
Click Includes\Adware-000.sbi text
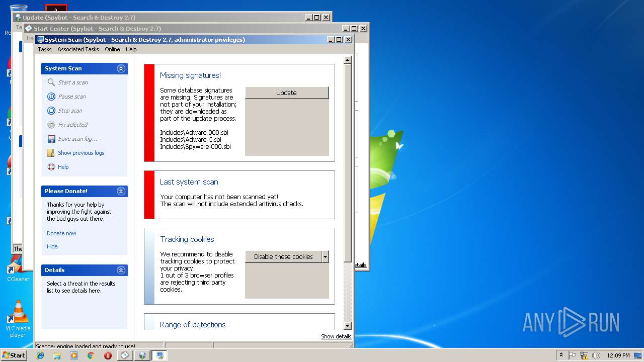[x=194, y=133]
